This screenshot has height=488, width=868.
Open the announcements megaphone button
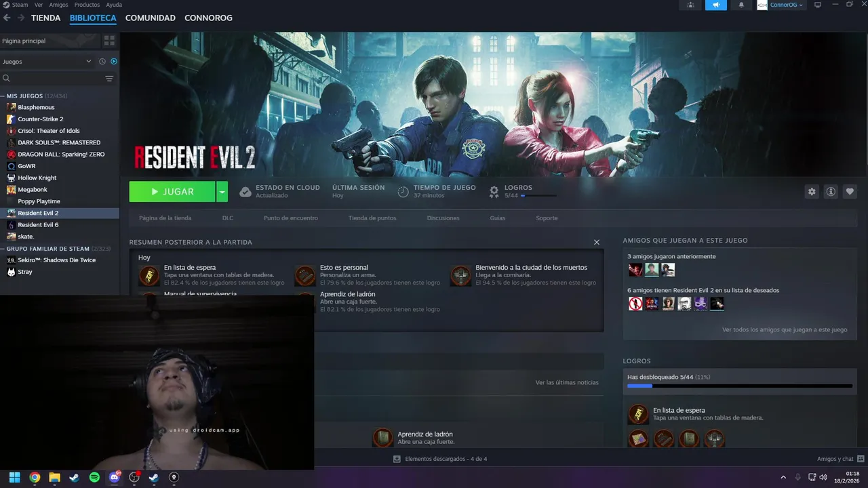coord(715,5)
